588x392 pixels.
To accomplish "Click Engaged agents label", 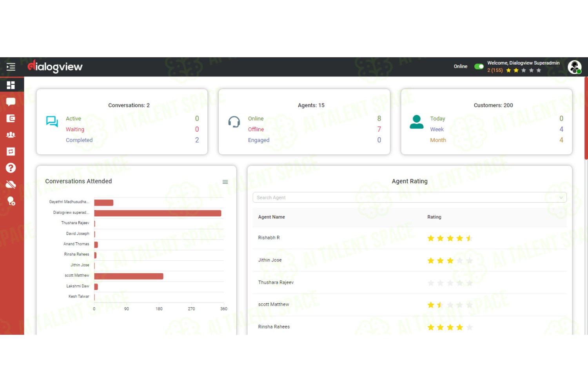I will tap(258, 140).
